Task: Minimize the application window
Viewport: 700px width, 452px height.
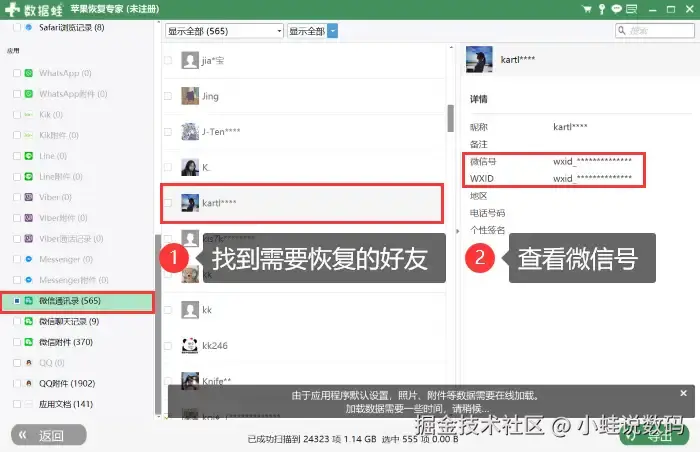Action: click(x=653, y=9)
